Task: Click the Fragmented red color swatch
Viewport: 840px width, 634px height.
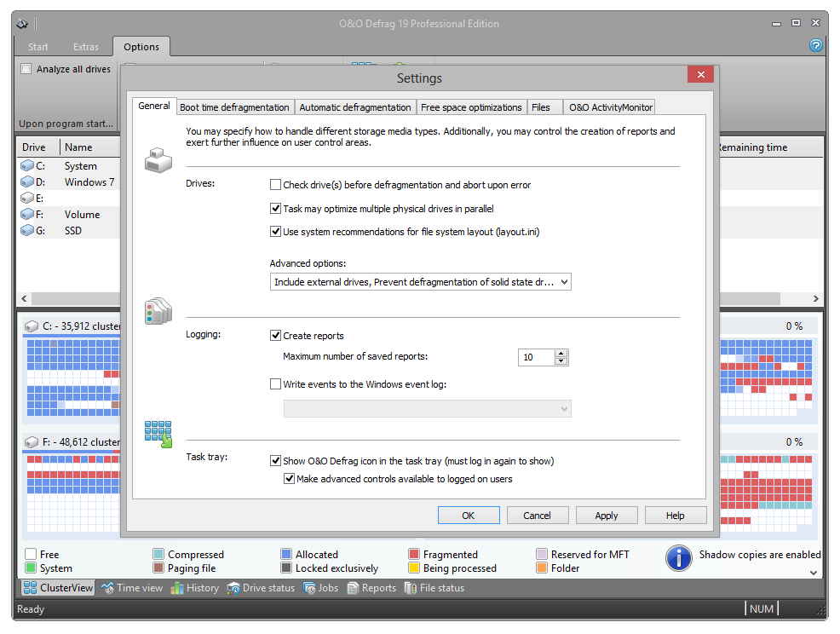Action: point(414,555)
